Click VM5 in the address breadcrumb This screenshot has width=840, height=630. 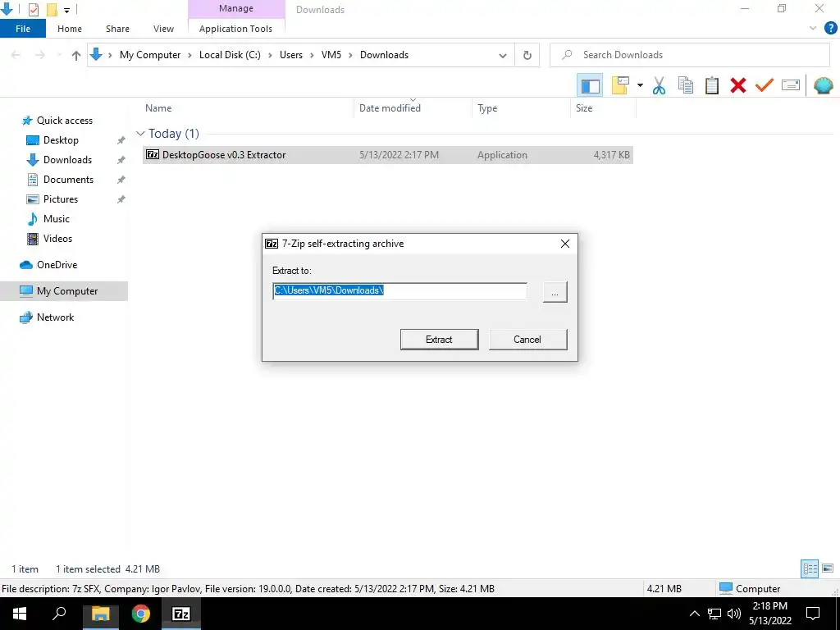coord(331,55)
